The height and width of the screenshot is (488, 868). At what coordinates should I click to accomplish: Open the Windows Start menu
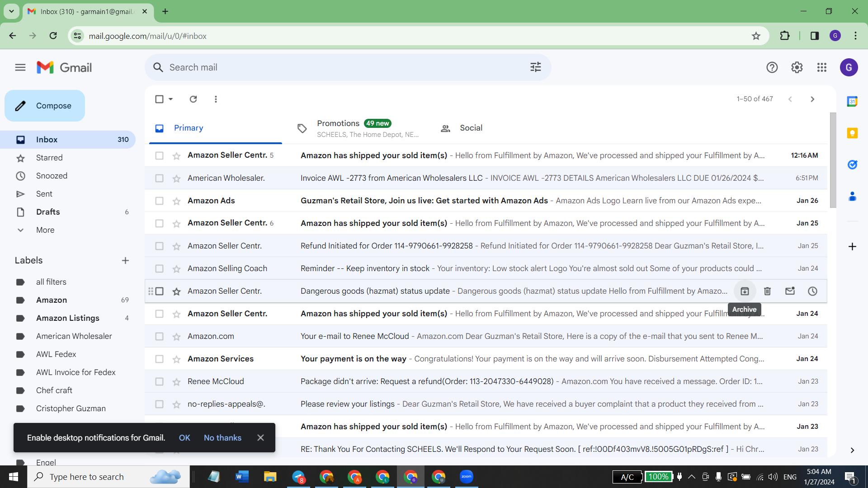click(14, 477)
